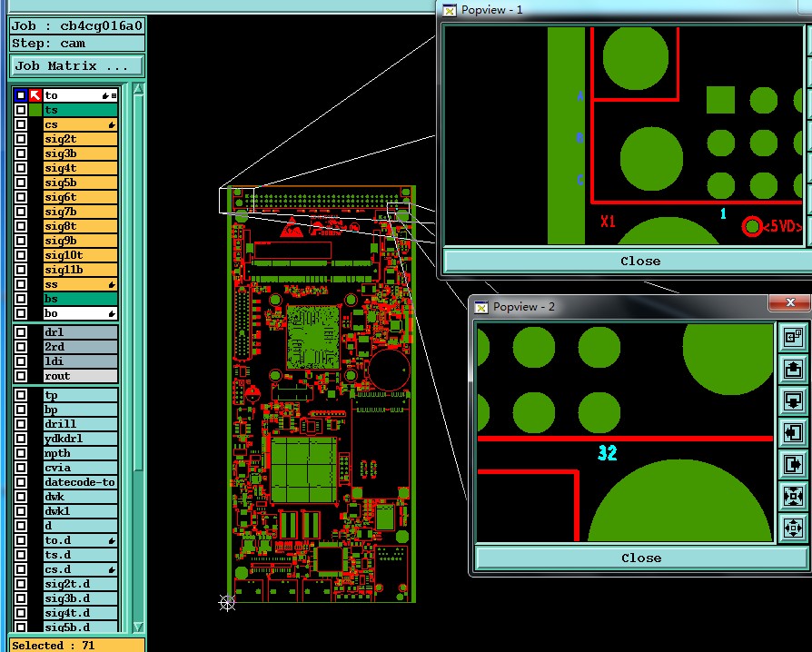Toggle display checkbox for ts layer
This screenshot has height=652, width=812.
point(20,110)
